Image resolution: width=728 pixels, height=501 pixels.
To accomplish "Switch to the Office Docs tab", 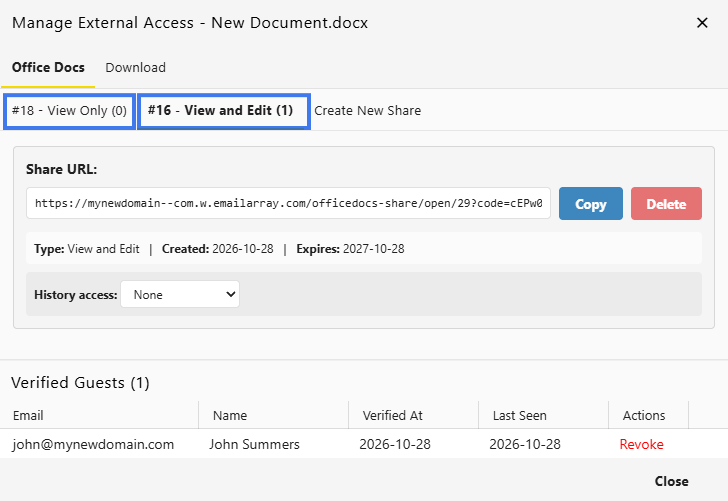I will click(48, 68).
